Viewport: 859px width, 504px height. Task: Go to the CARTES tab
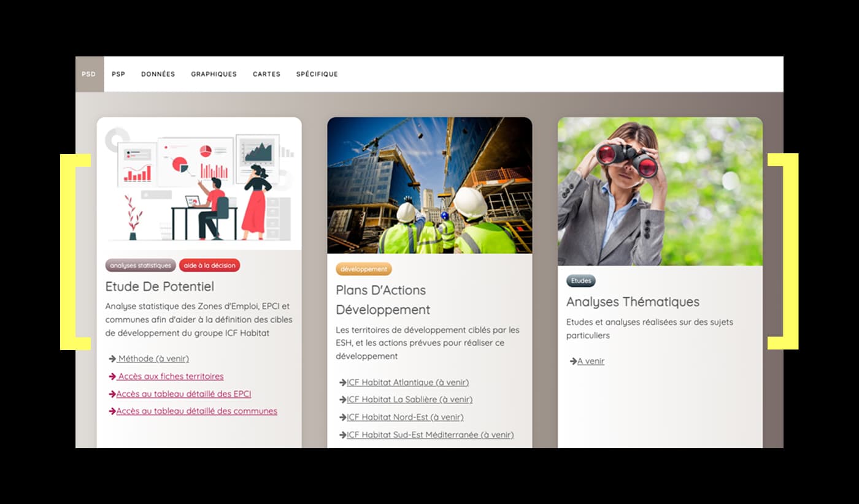point(266,74)
